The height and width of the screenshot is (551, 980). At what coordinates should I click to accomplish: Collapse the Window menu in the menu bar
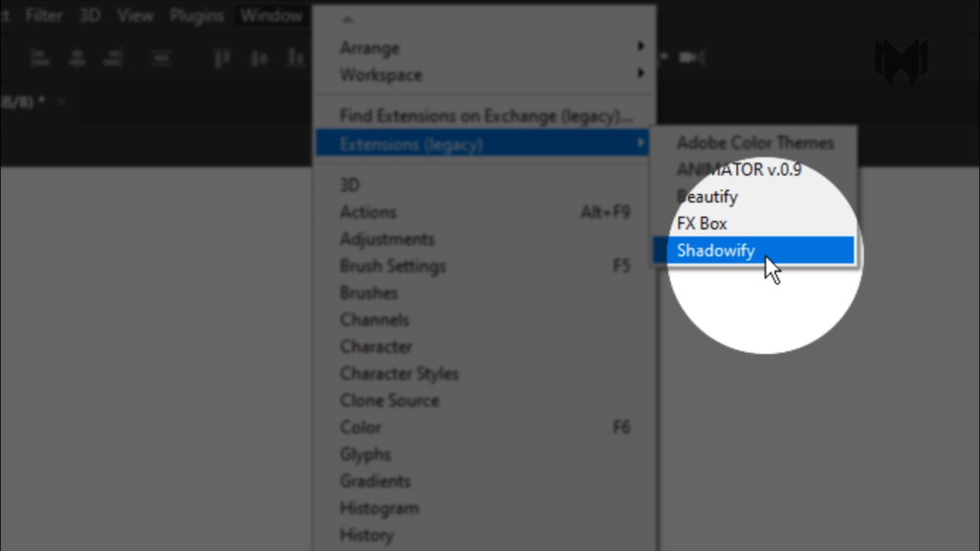[271, 15]
